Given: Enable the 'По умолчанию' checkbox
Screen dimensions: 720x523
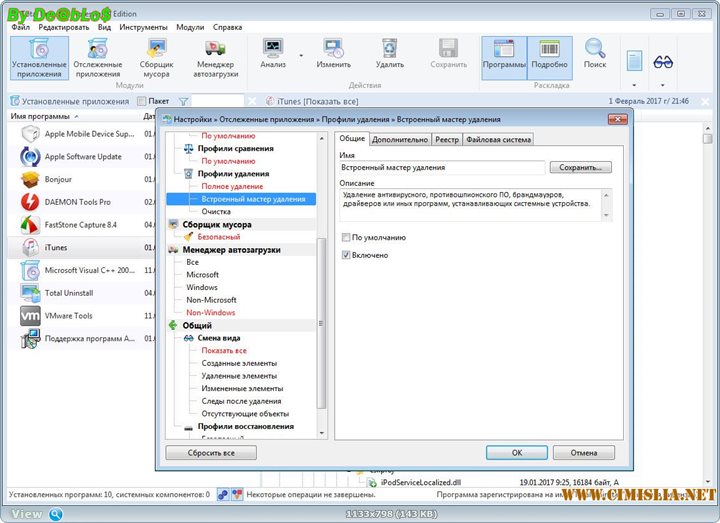Looking at the screenshot, I should 346,238.
